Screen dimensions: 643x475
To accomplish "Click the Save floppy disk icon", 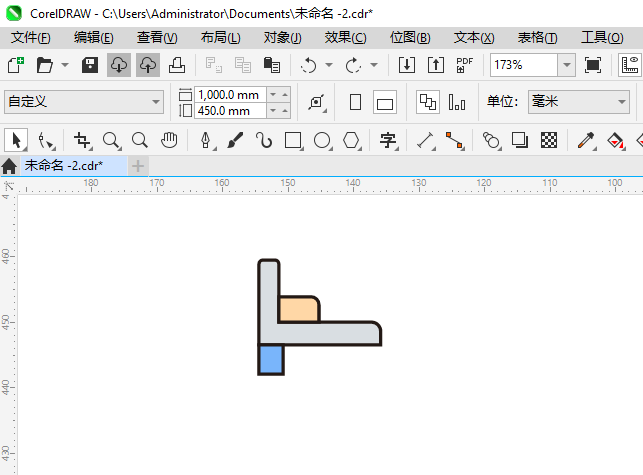I will 90,65.
